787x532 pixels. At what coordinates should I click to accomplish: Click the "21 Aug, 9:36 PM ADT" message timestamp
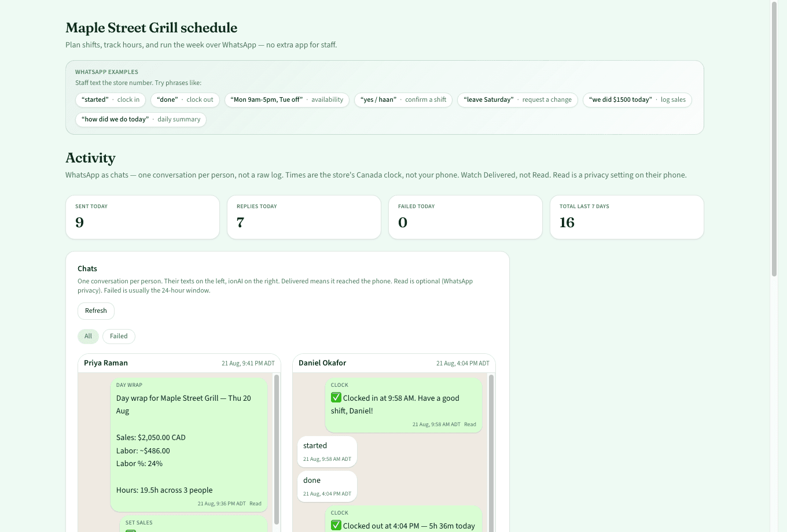coord(222,504)
